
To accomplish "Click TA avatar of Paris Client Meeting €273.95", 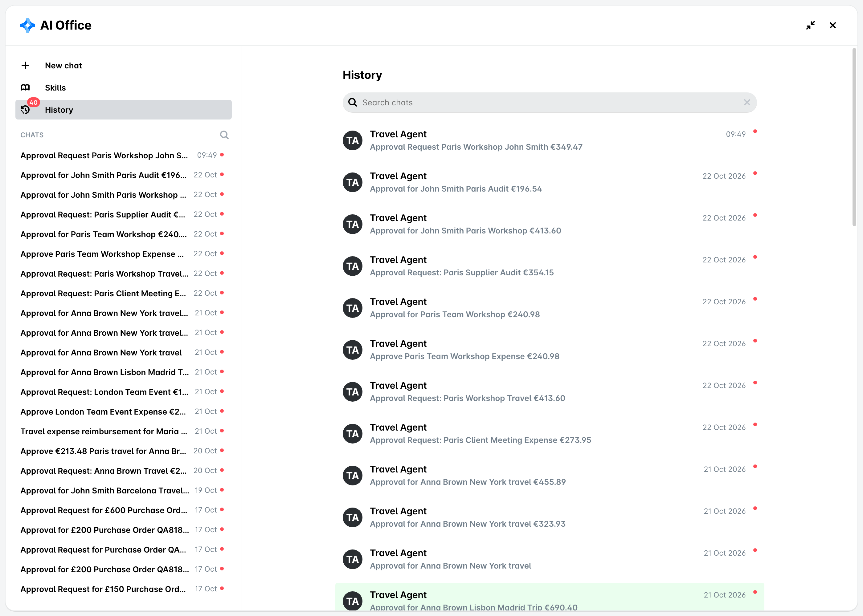I will (x=353, y=434).
